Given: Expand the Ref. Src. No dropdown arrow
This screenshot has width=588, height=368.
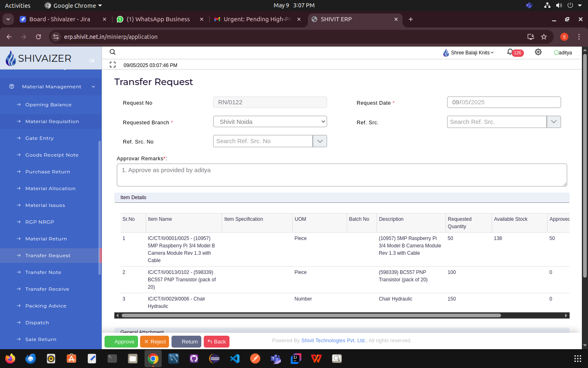Looking at the screenshot, I should click(x=320, y=141).
